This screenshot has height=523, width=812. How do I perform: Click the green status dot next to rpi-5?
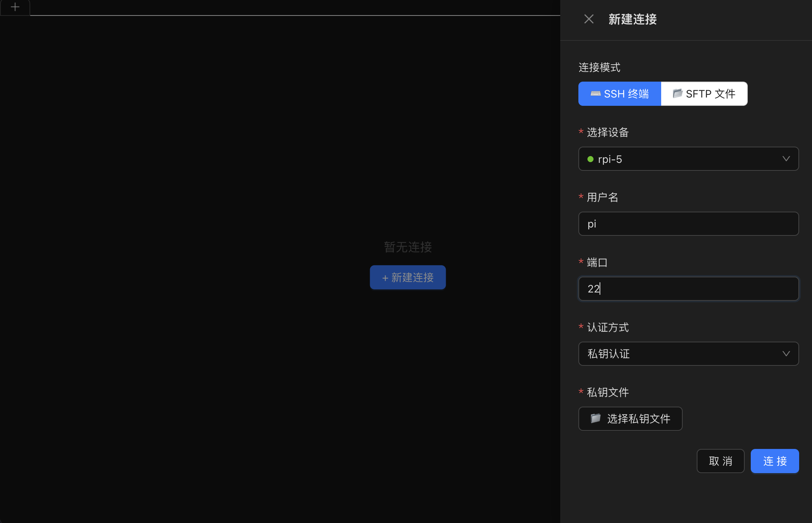[590, 159]
